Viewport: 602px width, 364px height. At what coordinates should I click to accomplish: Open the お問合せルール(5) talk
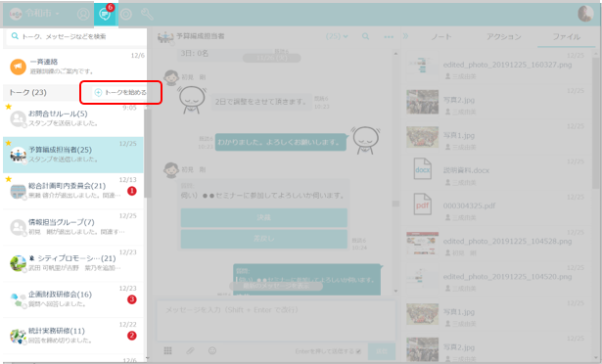coord(73,118)
